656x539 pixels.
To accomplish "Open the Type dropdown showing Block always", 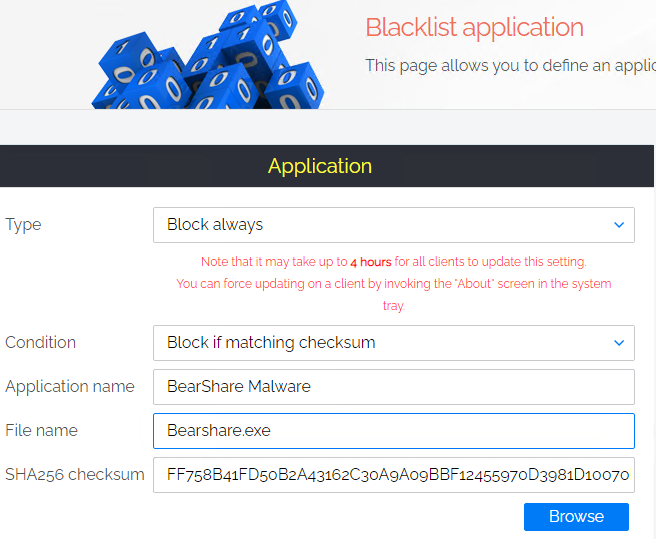I will pyautogui.click(x=394, y=225).
